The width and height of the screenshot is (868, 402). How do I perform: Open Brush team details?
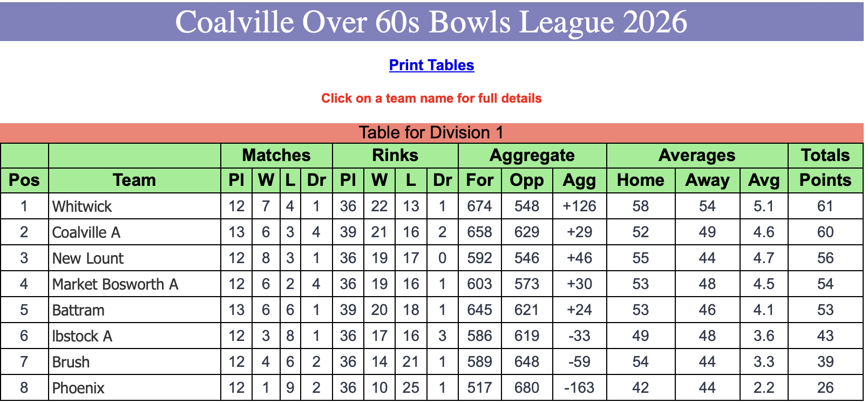71,362
